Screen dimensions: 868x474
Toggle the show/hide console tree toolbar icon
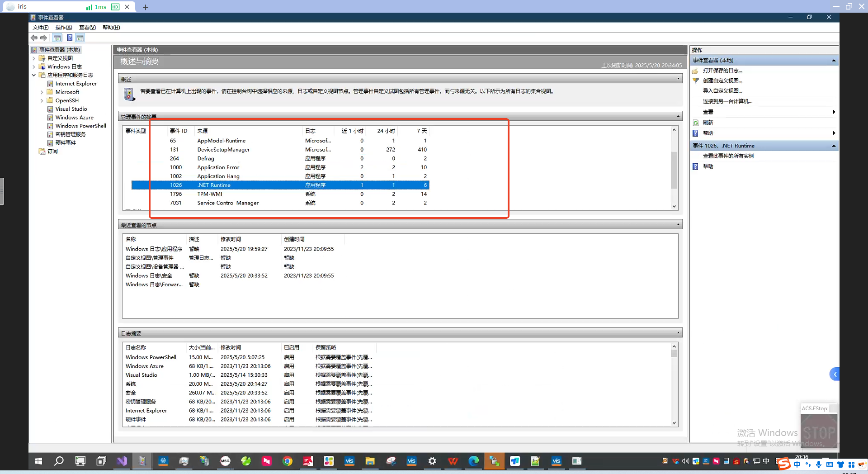(57, 38)
